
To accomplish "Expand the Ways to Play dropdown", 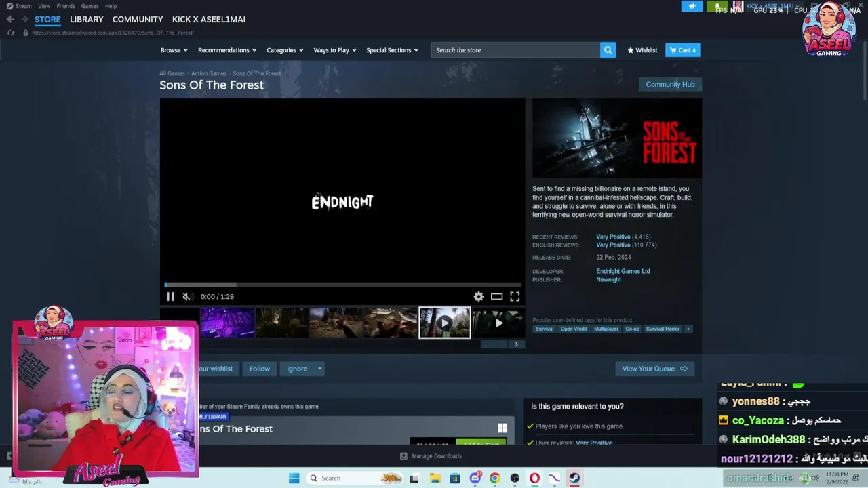I will tap(335, 50).
